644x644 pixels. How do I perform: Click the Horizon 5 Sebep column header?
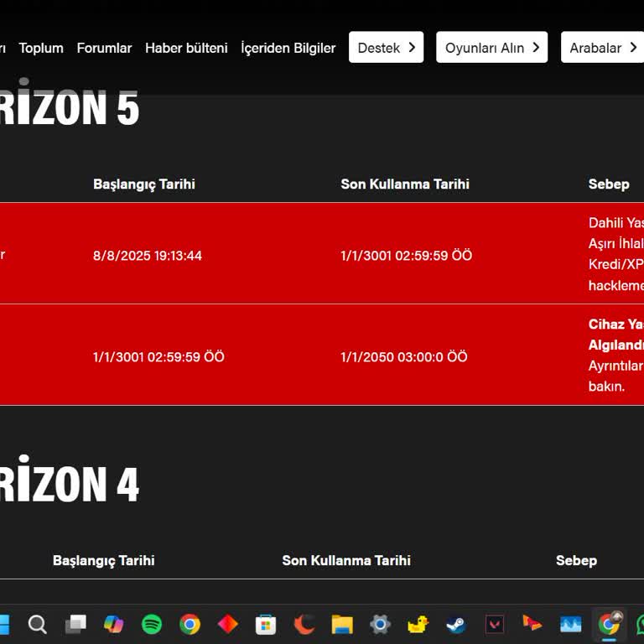pyautogui.click(x=609, y=184)
